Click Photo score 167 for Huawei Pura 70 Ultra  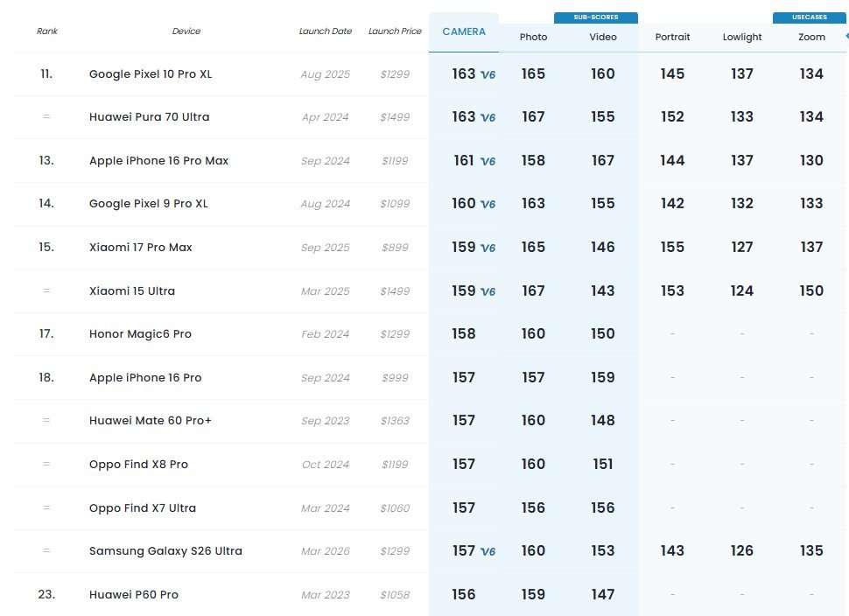533,117
